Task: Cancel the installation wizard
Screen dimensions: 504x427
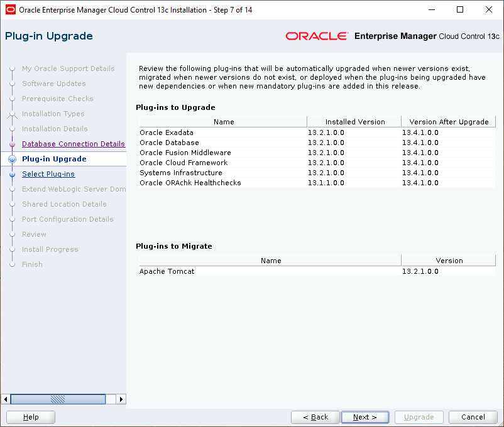Action: pyautogui.click(x=473, y=417)
